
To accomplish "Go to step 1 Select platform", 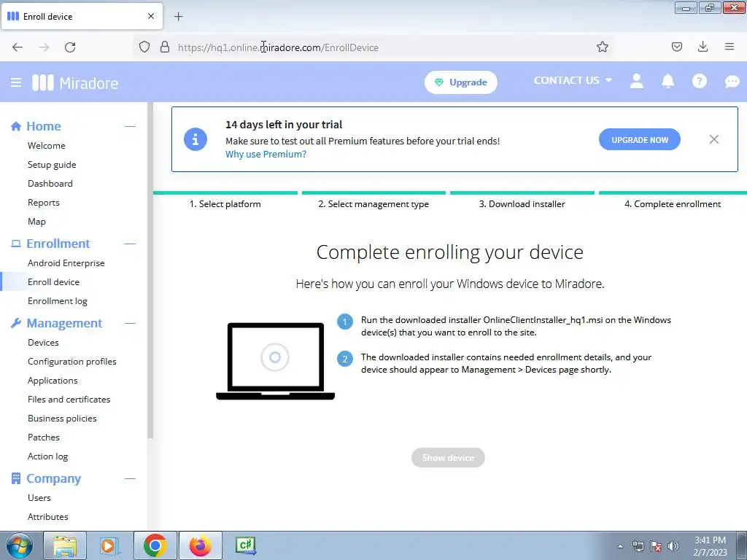I will coord(225,204).
